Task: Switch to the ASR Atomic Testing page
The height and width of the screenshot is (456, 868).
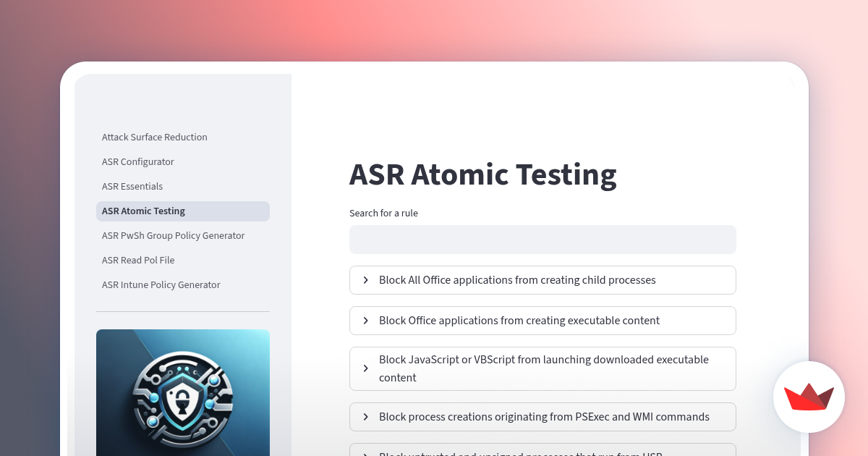Action: pyautogui.click(x=143, y=211)
